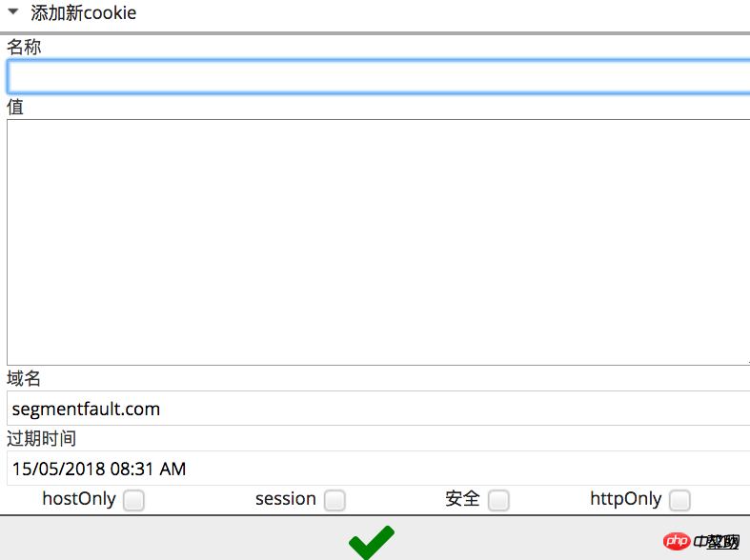Click the 名称 field label
Screen dimensions: 750x560
coord(24,47)
